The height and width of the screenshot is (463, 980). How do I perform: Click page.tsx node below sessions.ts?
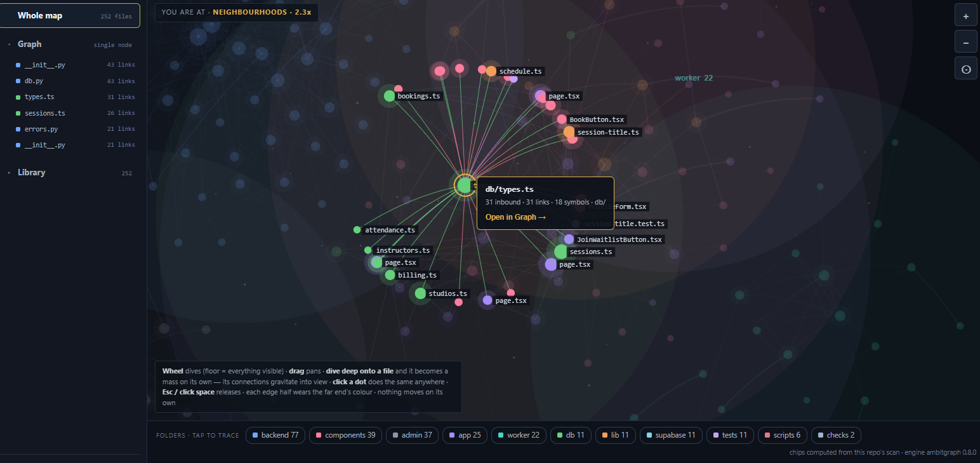pos(551,264)
